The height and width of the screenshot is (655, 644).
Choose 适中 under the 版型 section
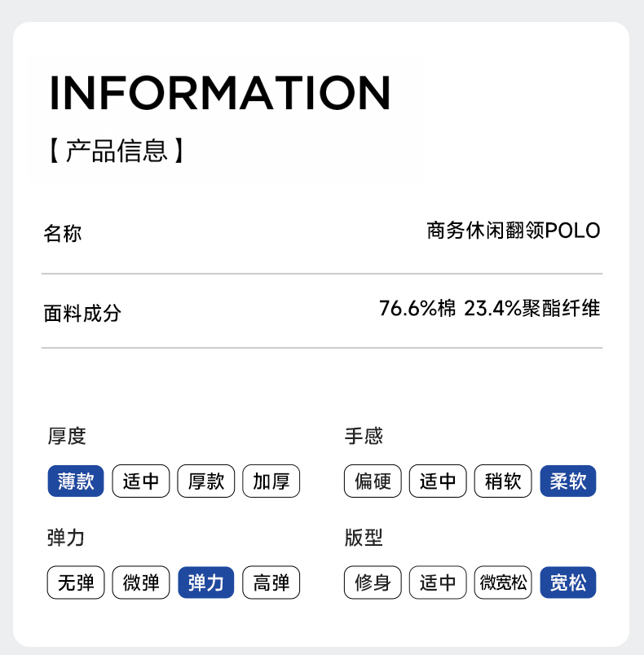438,583
